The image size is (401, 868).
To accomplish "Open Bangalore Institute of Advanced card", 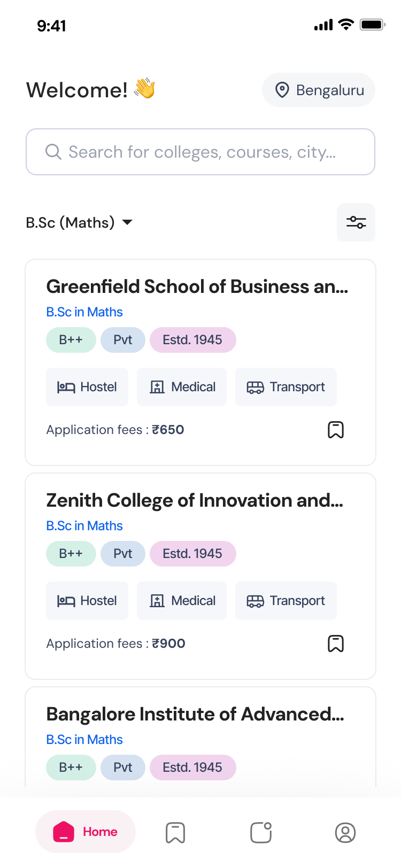I will (x=195, y=715).
